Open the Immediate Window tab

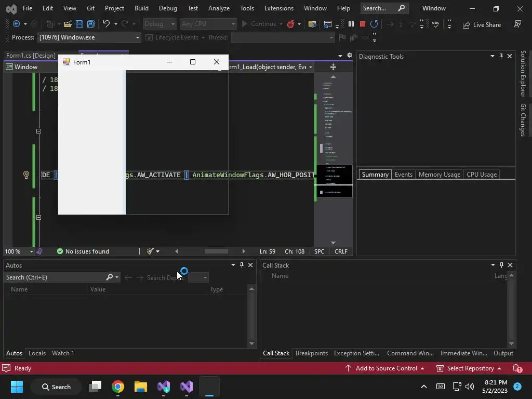click(x=463, y=353)
